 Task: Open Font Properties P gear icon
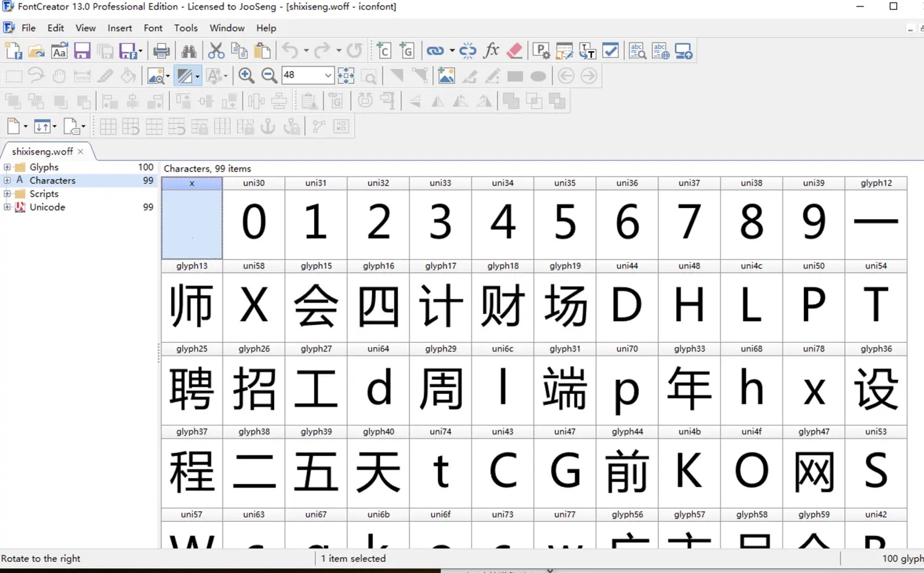541,51
